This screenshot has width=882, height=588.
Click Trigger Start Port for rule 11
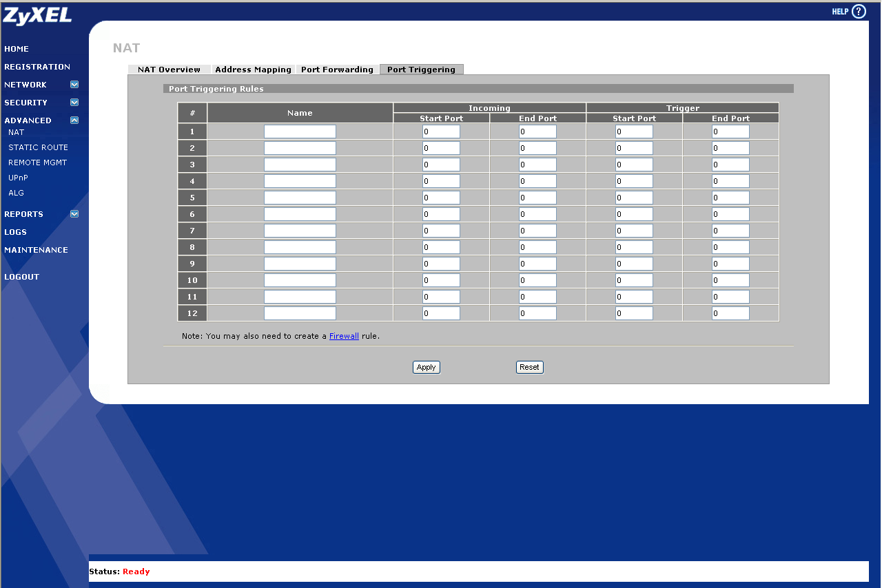[x=634, y=297]
